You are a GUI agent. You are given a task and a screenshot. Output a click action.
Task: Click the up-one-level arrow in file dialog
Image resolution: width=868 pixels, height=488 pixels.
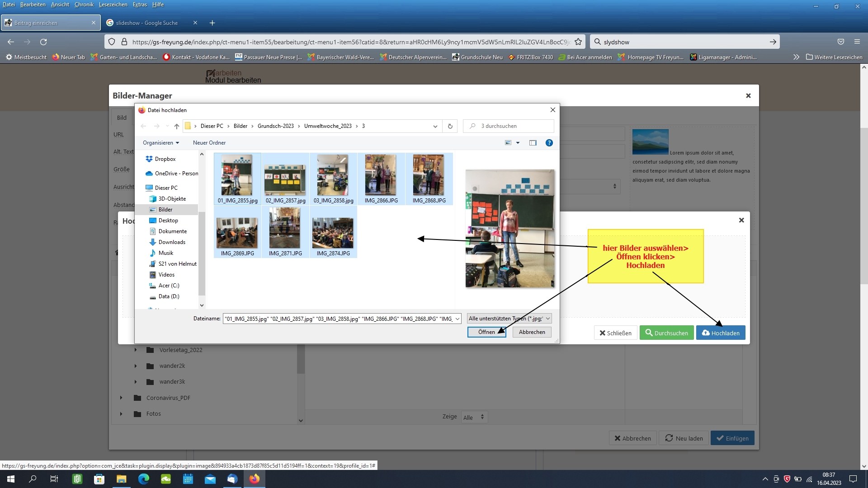177,126
